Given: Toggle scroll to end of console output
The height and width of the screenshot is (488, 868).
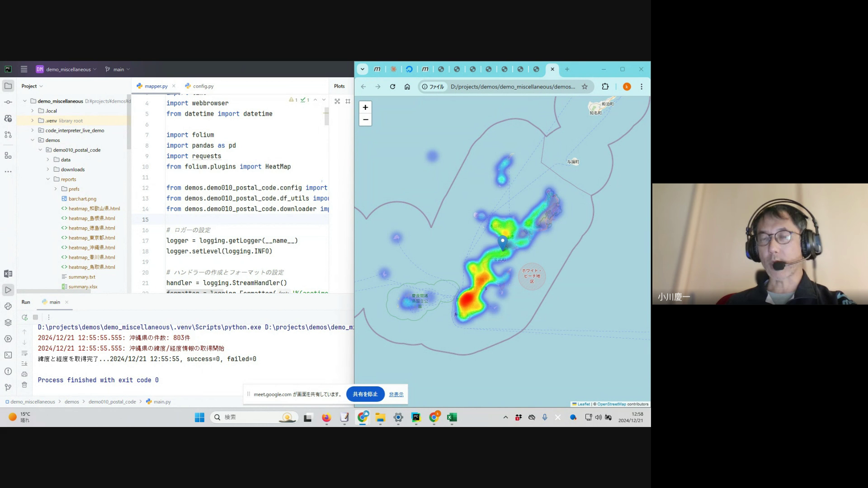Looking at the screenshot, I should tap(24, 364).
